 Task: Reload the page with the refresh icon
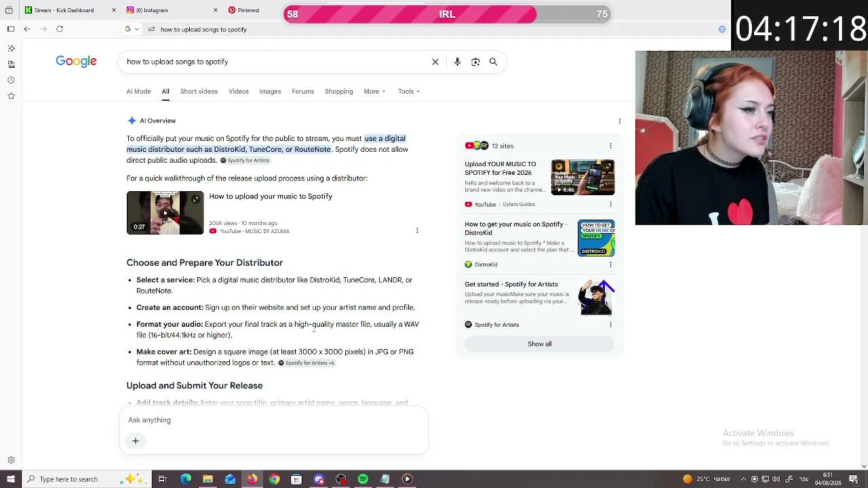pos(60,29)
